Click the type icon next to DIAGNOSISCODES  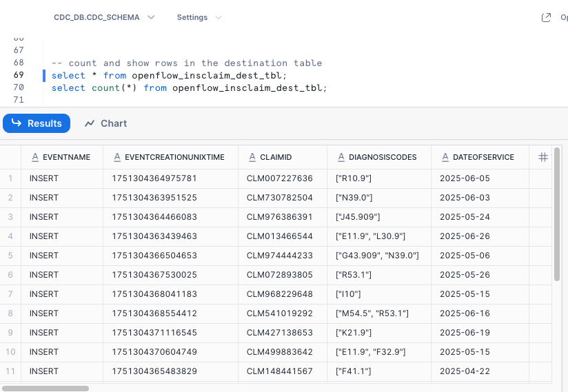(341, 157)
